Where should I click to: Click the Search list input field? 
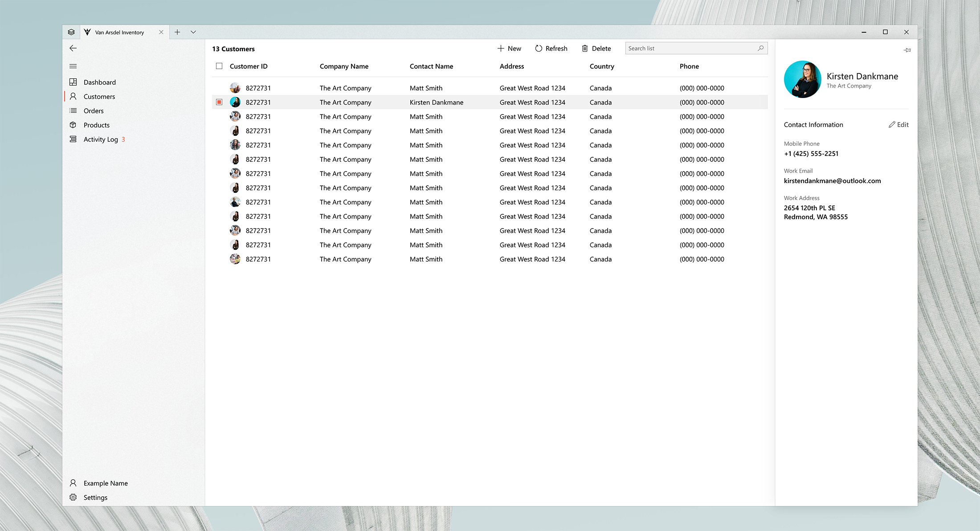tap(696, 48)
